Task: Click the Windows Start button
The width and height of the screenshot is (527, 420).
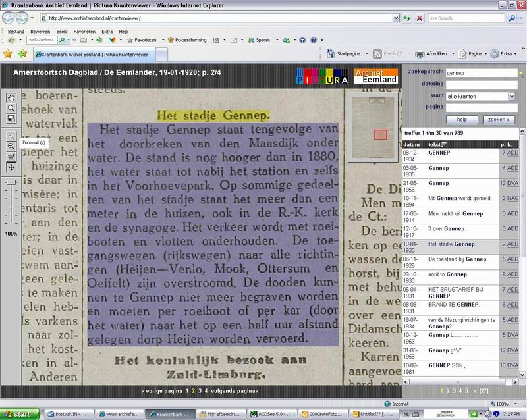Action: coord(20,414)
